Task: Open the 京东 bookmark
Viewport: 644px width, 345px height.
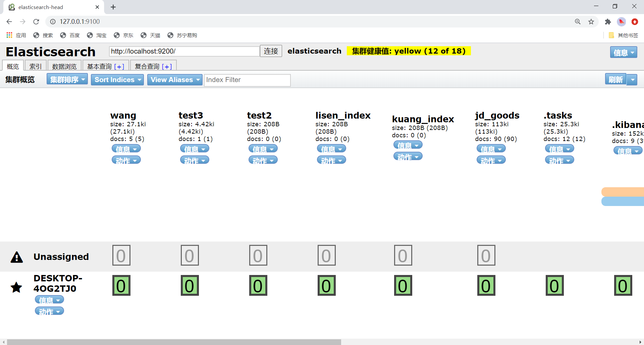Action: 124,35
